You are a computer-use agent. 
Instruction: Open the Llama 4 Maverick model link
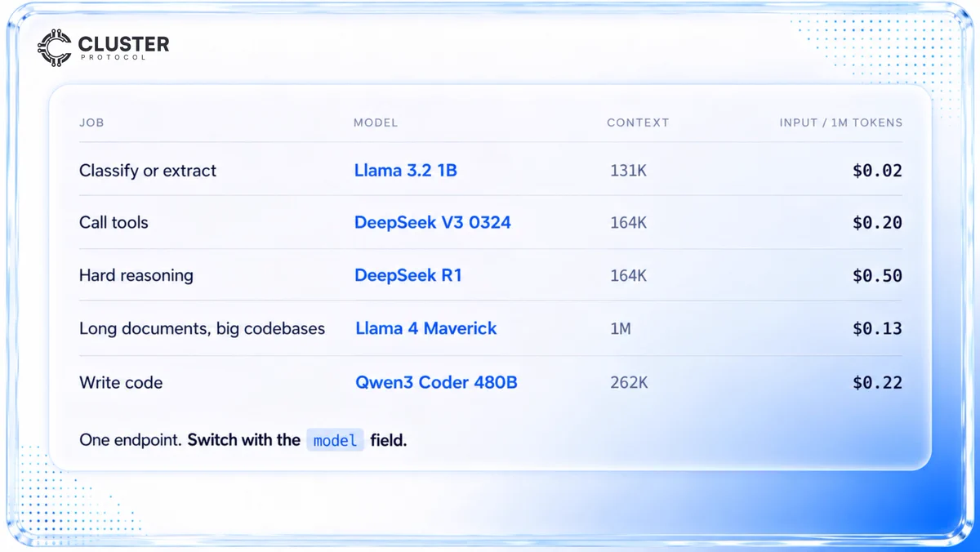coord(426,328)
